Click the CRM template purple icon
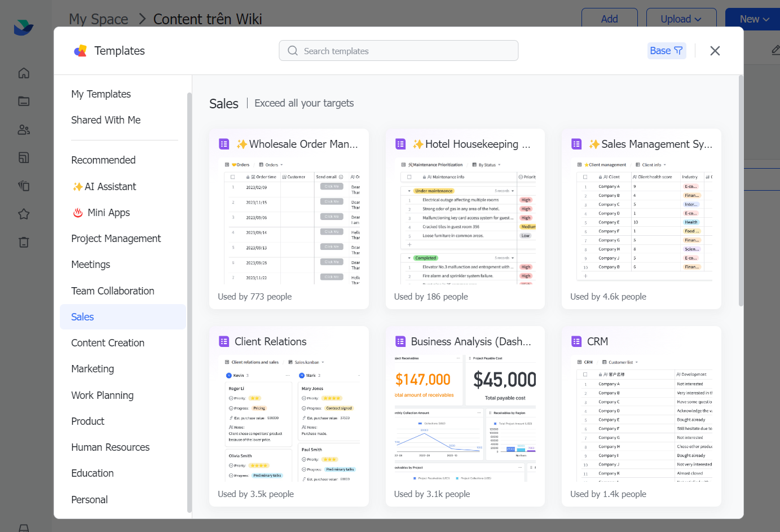780x532 pixels. [576, 341]
